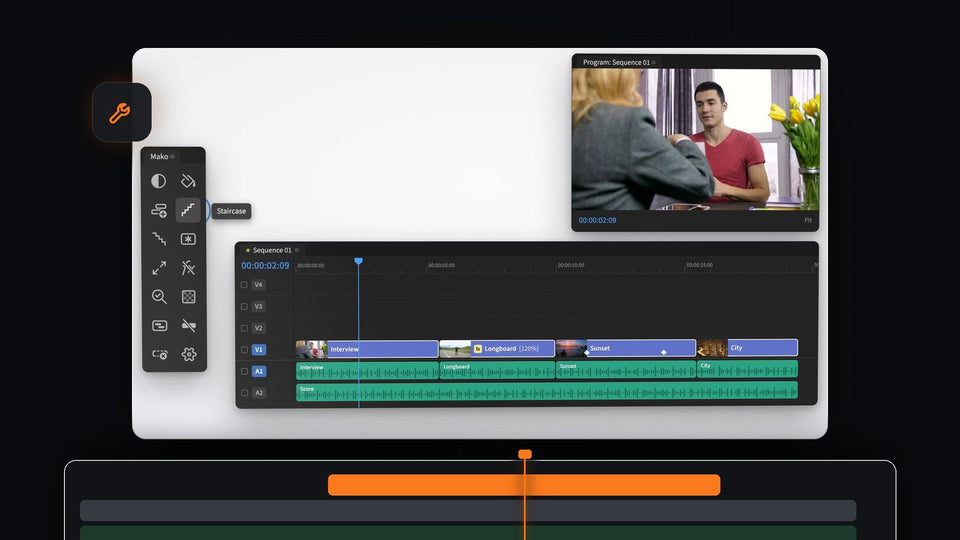Select the half-circle contrast icon in Mako
The image size is (960, 540).
tap(159, 181)
